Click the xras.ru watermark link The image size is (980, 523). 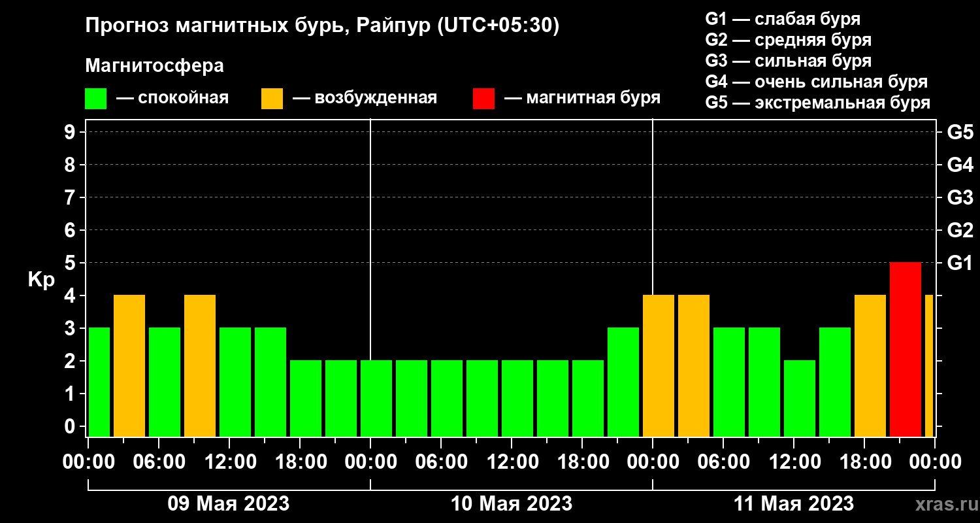tap(942, 504)
